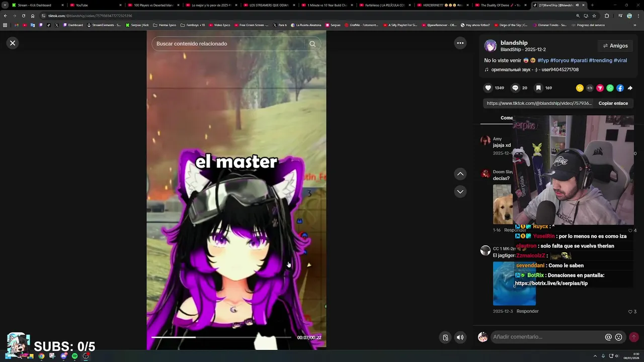Screen dimensions: 644x362
Task: Open Spotify from the taskbar
Action: tap(74, 356)
